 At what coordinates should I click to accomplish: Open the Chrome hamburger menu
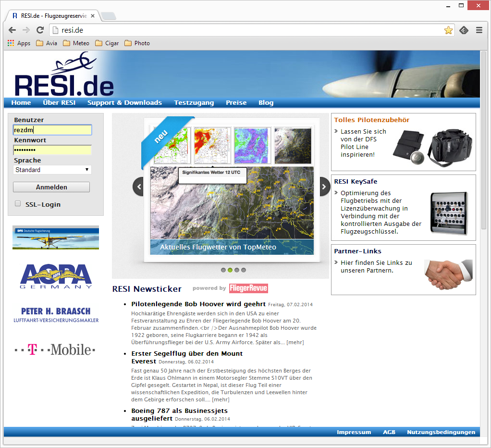pos(479,30)
